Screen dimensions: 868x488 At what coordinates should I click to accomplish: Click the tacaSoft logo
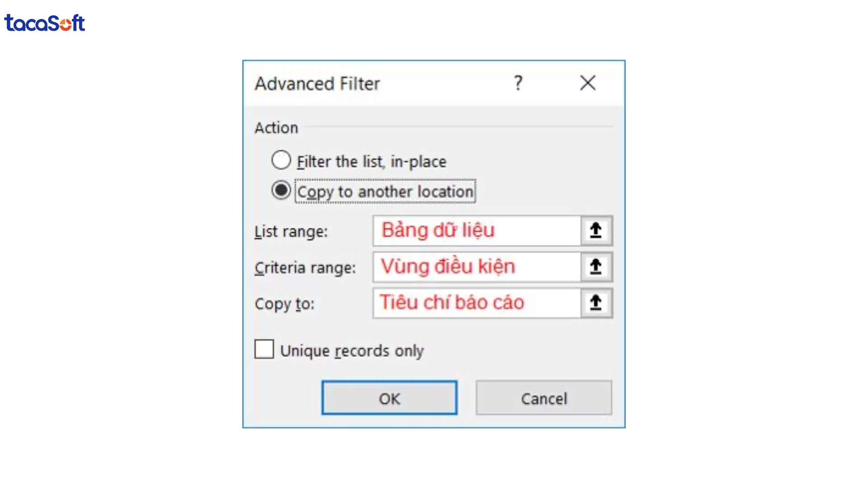(44, 23)
